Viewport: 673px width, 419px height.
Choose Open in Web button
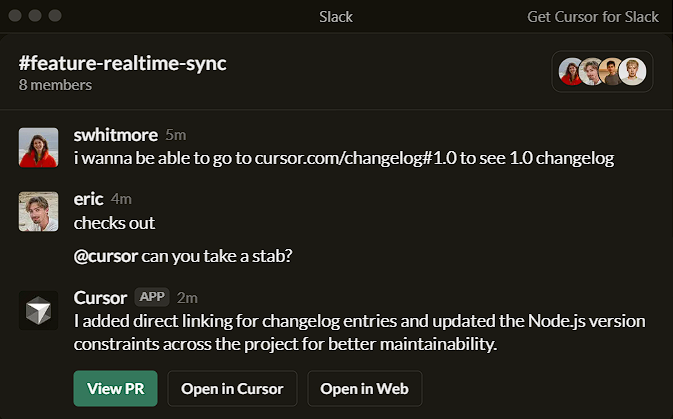tap(364, 389)
